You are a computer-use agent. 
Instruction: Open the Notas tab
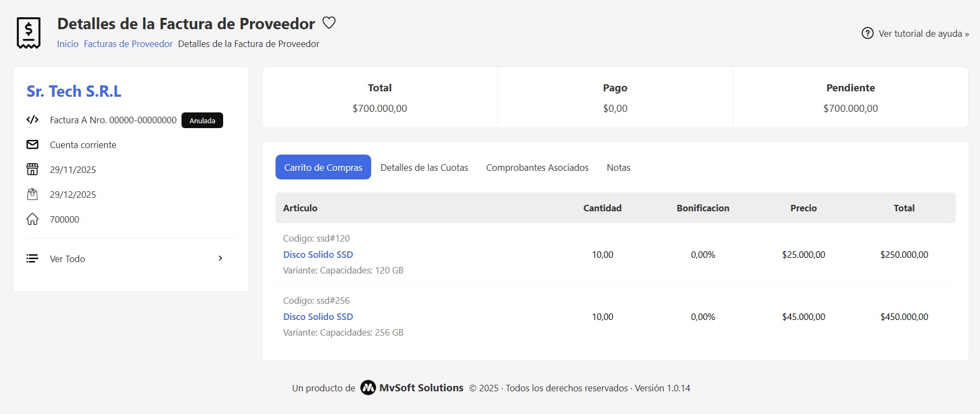click(618, 168)
